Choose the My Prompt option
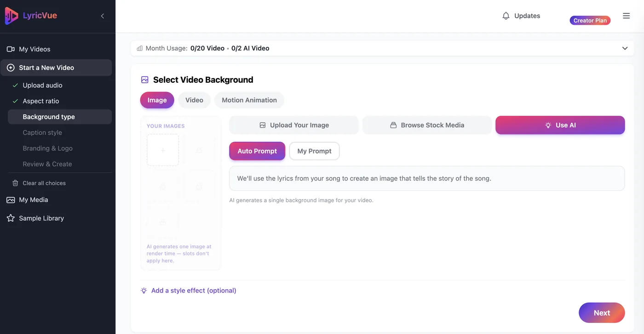644x334 pixels. pos(314,151)
